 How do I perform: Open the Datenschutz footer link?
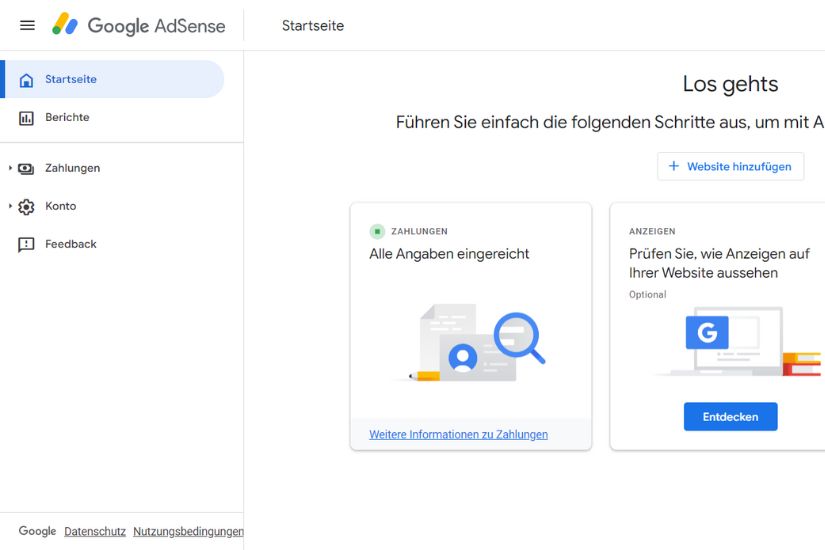[x=95, y=531]
